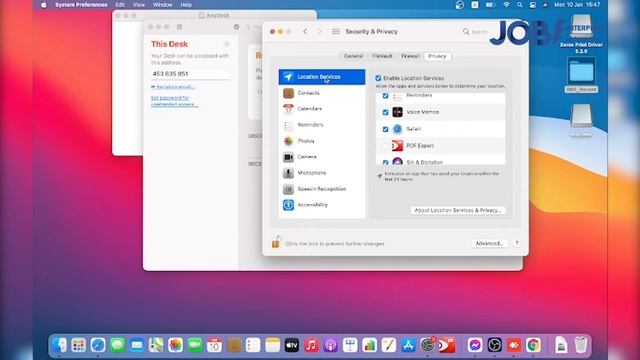Image resolution: width=640 pixels, height=360 pixels.
Task: Select Accessibility in privacy sidebar
Action: pos(322,205)
